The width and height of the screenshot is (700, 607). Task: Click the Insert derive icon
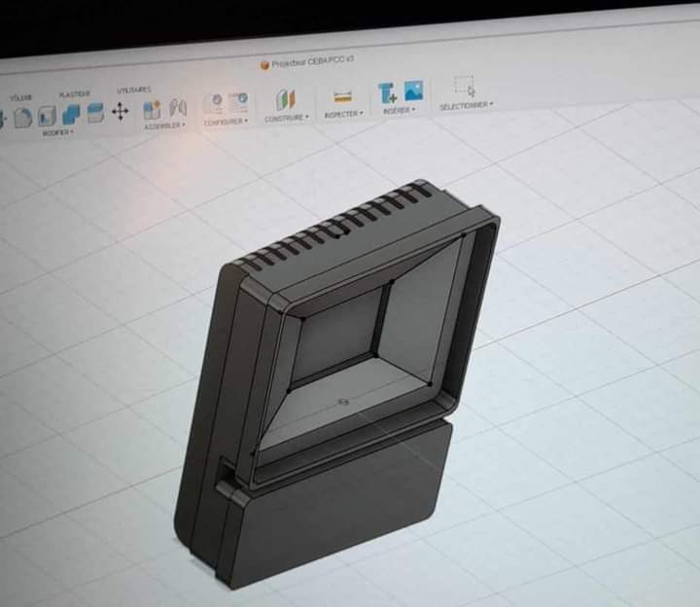388,92
